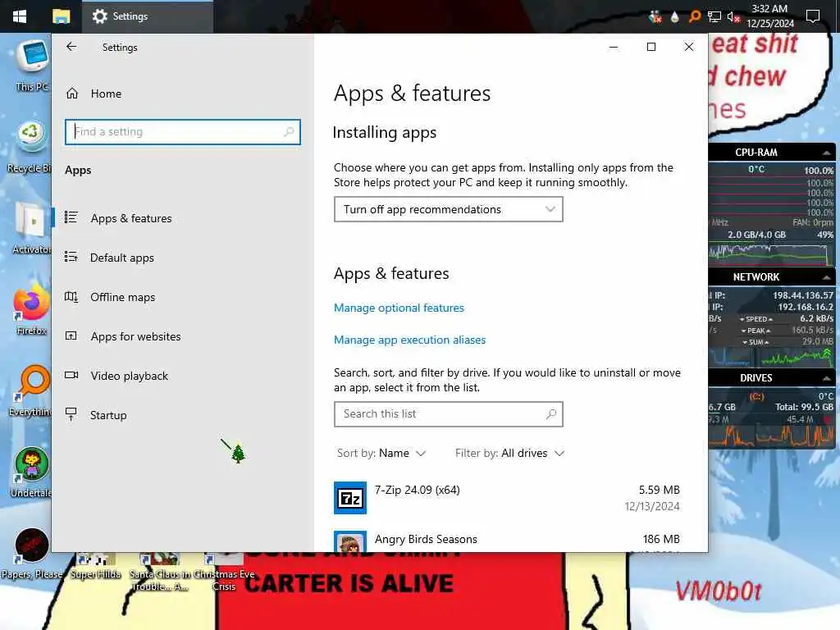Collapse the CPU-RAM gadget panel

coord(827,153)
